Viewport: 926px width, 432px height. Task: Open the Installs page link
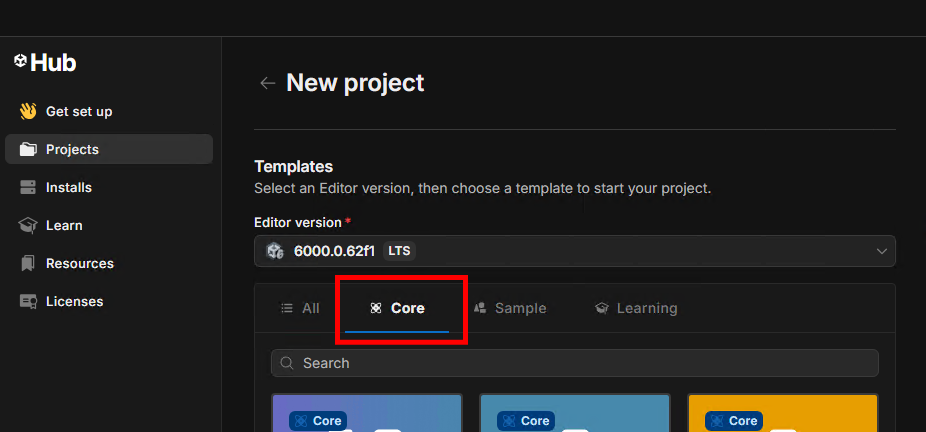tap(69, 187)
